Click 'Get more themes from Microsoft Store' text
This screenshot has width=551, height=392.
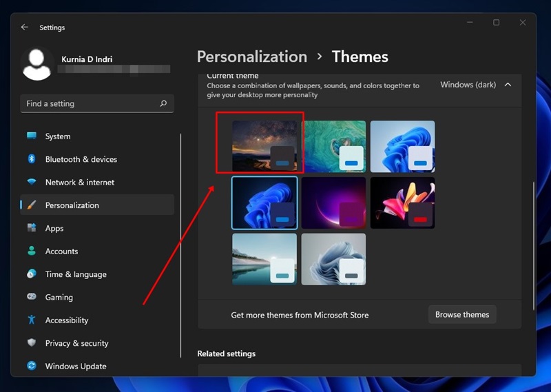pyautogui.click(x=300, y=315)
